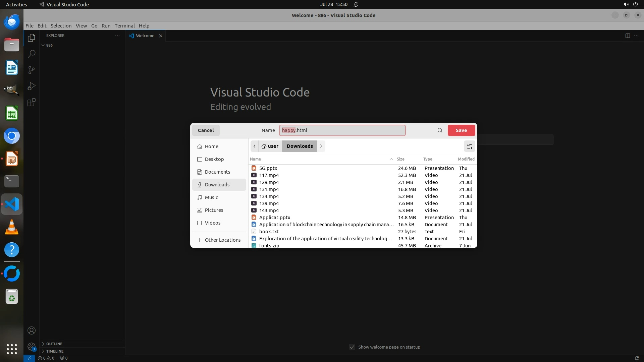Toggle Show welcome page on startup checkbox
Viewport: 644px width, 362px height.
pyautogui.click(x=352, y=347)
